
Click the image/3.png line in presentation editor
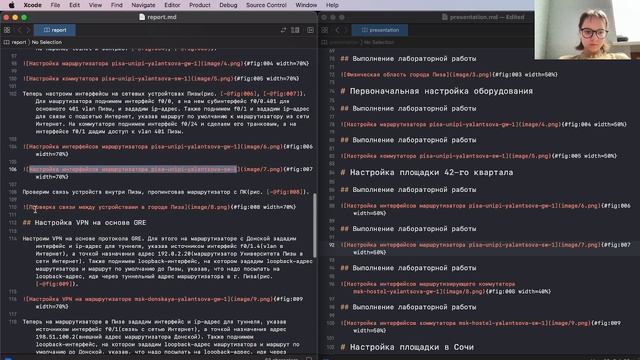[x=449, y=75]
